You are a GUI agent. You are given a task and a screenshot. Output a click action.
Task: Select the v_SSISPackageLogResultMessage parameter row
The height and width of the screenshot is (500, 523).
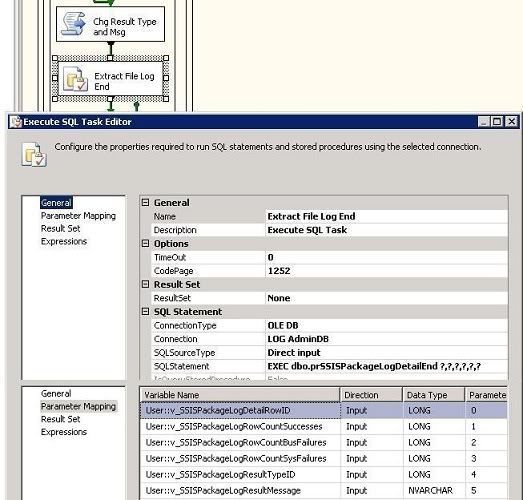(x=324, y=491)
